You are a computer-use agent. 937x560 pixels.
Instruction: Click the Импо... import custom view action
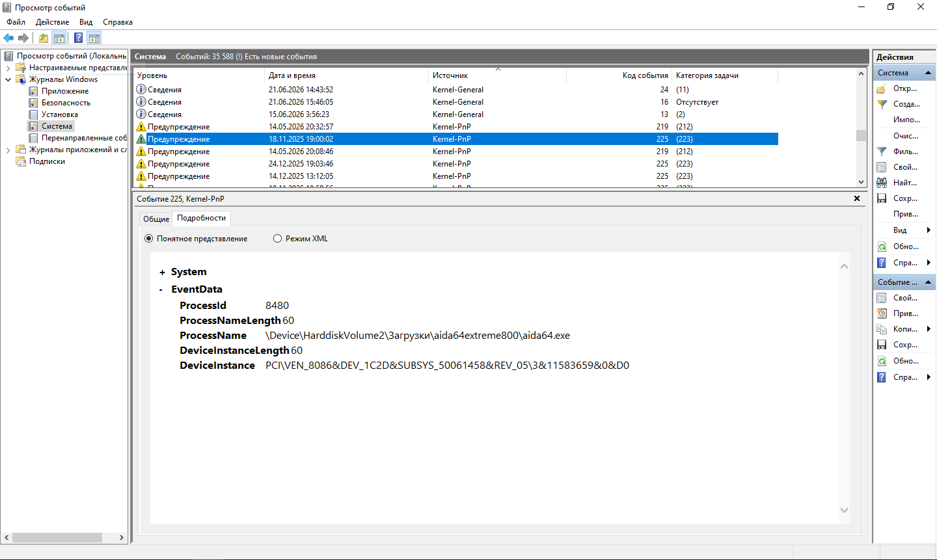tap(904, 120)
